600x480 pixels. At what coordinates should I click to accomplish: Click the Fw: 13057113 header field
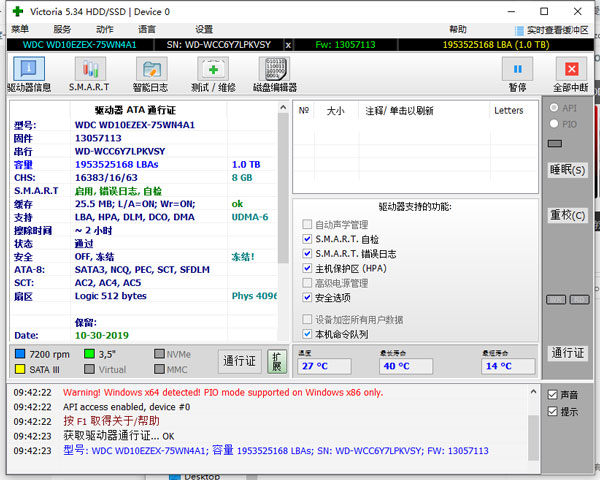(x=345, y=45)
